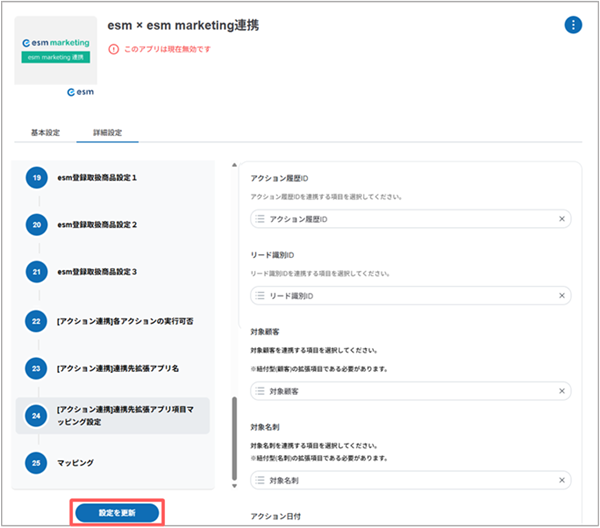Switch to the 基本設定 tab

point(45,133)
